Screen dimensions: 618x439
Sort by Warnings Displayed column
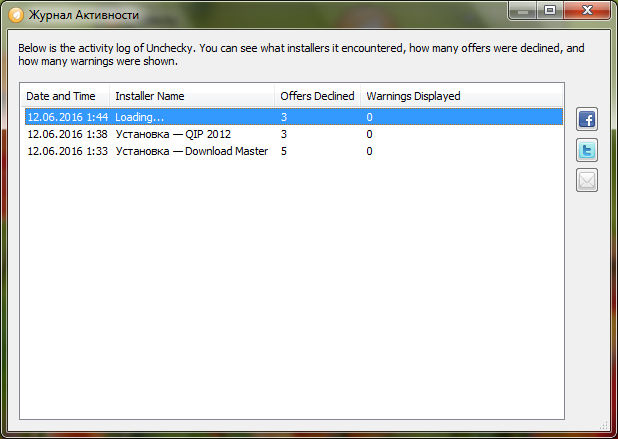(462, 96)
